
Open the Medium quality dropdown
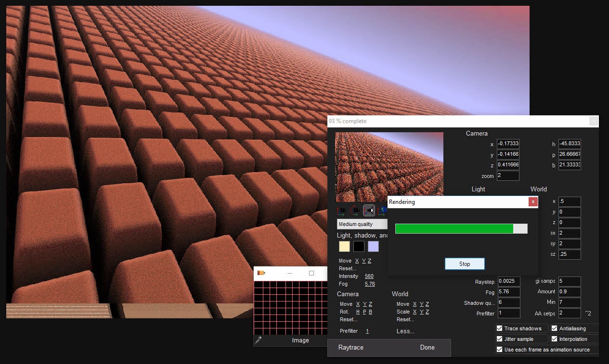point(362,224)
